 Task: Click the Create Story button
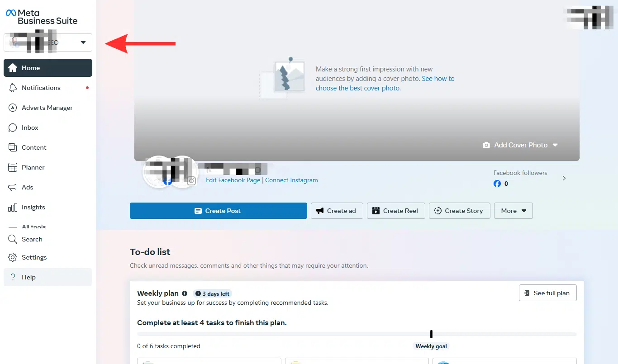(460, 211)
